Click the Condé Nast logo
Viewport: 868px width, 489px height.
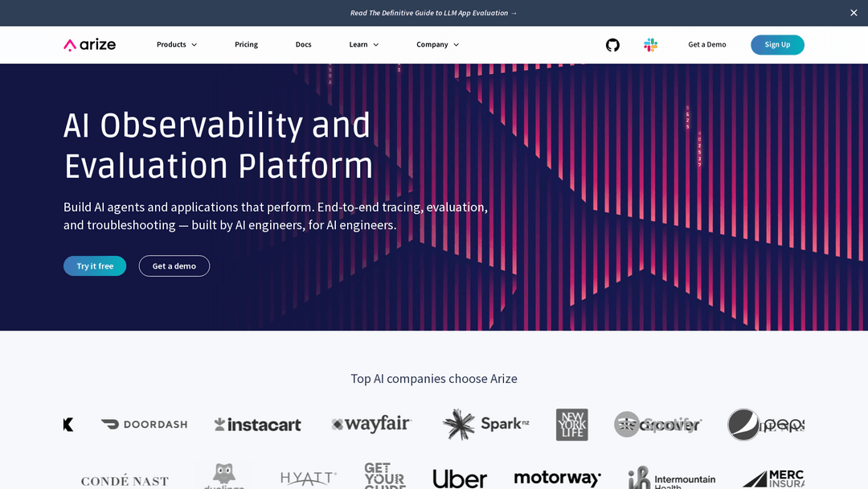click(125, 481)
